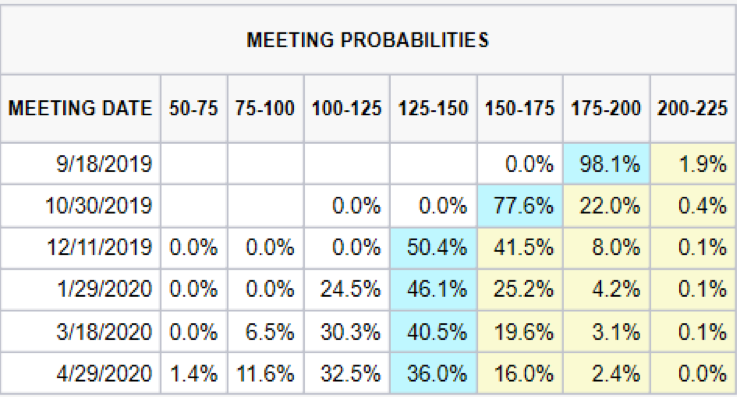Click the highlighted 98.1% cell
The image size is (737, 397).
606,164
